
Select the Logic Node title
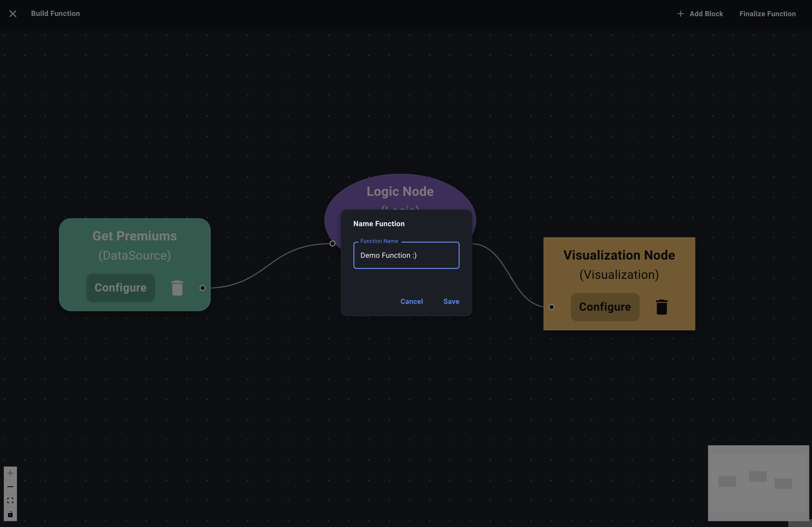pos(400,192)
